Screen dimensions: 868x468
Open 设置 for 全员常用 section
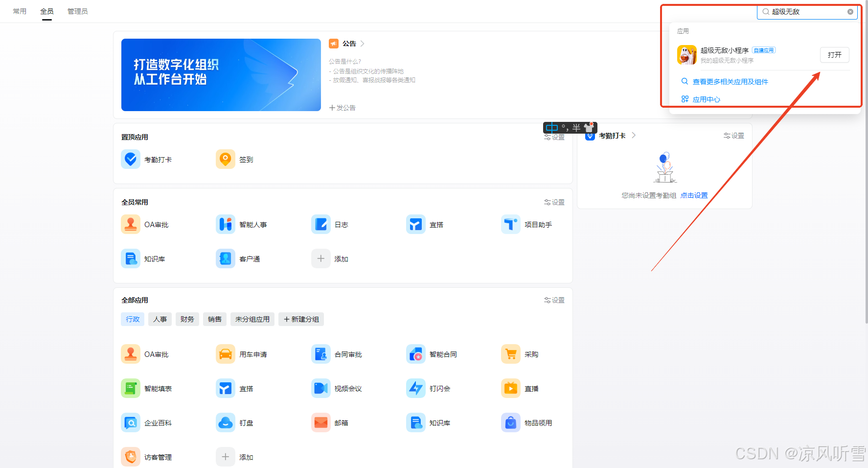click(x=554, y=202)
